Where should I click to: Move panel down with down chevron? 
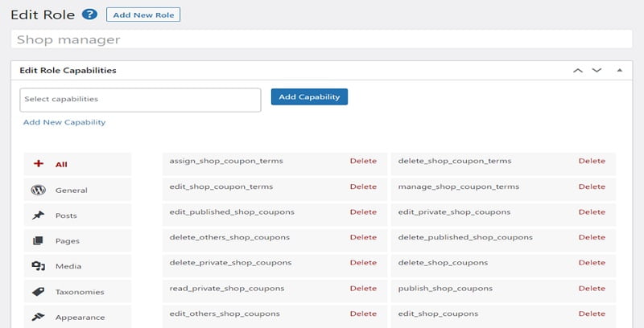tap(597, 71)
